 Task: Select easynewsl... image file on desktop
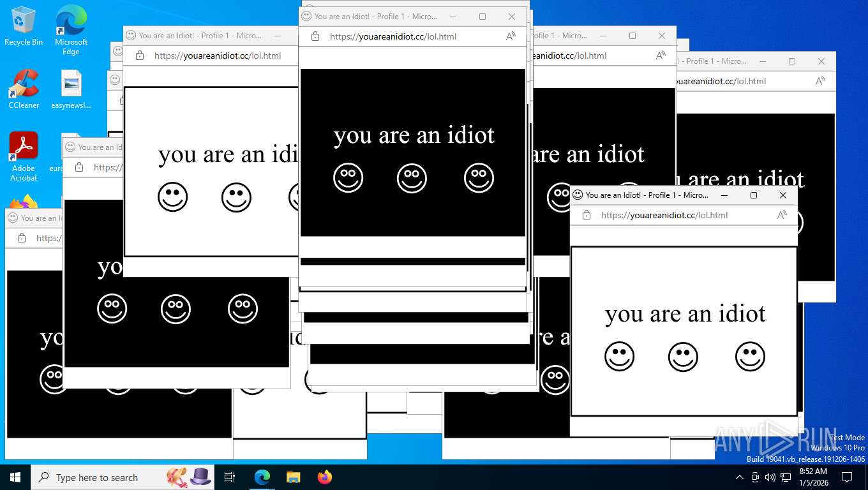pyautogui.click(x=71, y=89)
